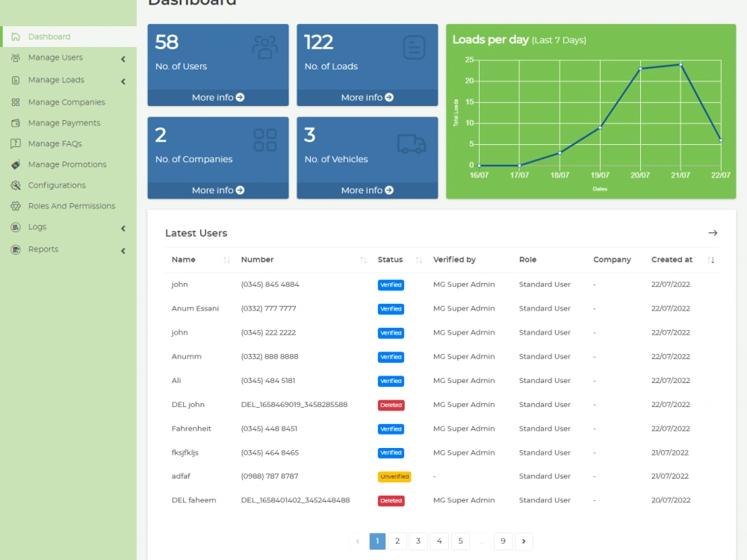Viewport: 747px width, 560px height.
Task: Click the 20/07/2022 created date cell
Action: [671, 500]
